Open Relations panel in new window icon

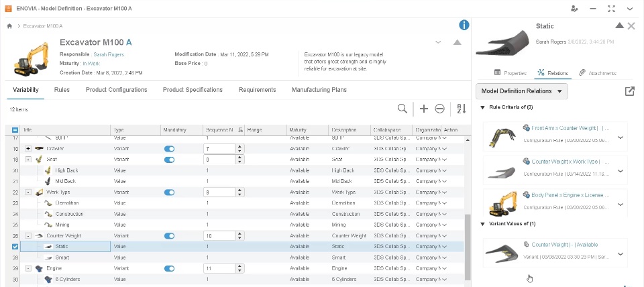629,91
